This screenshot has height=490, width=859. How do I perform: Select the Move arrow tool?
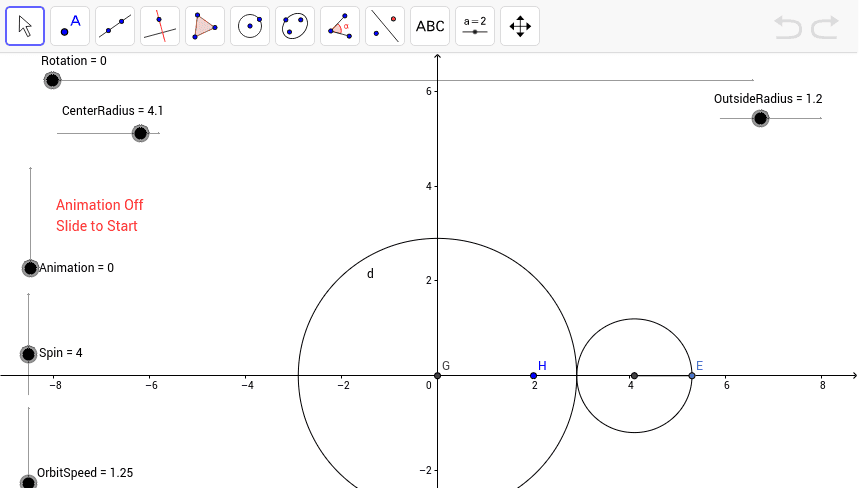click(25, 26)
